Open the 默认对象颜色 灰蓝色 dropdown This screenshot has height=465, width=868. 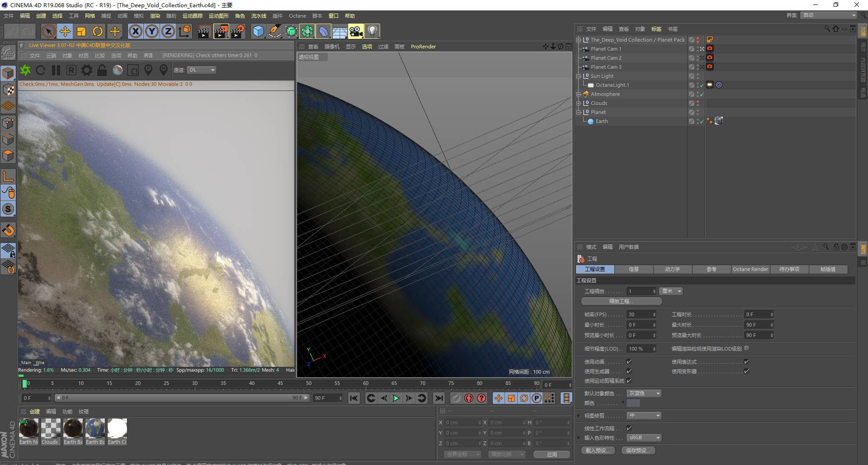[644, 393]
